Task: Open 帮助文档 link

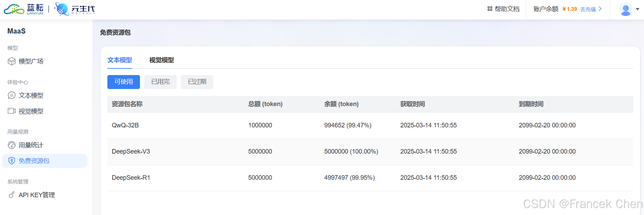Action: pyautogui.click(x=507, y=9)
